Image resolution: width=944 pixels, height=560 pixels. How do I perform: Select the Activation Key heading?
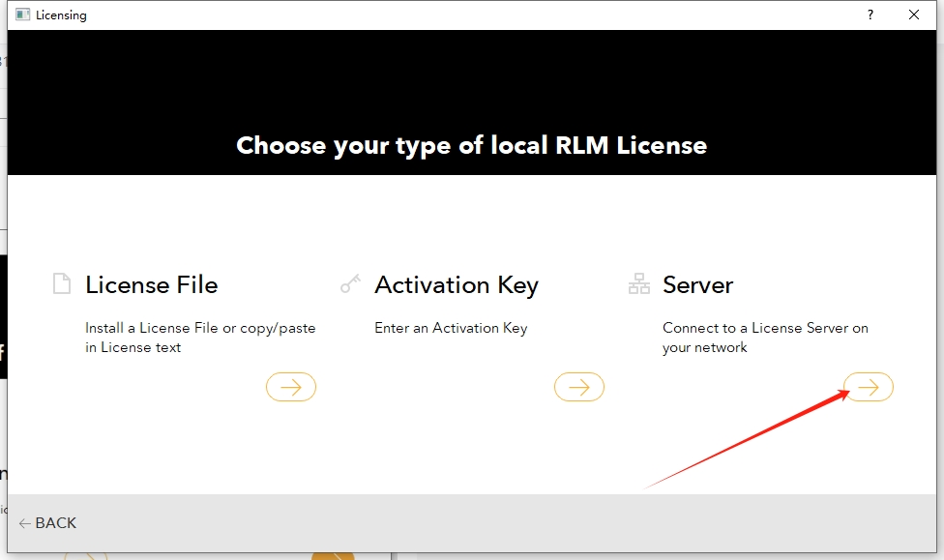457,285
